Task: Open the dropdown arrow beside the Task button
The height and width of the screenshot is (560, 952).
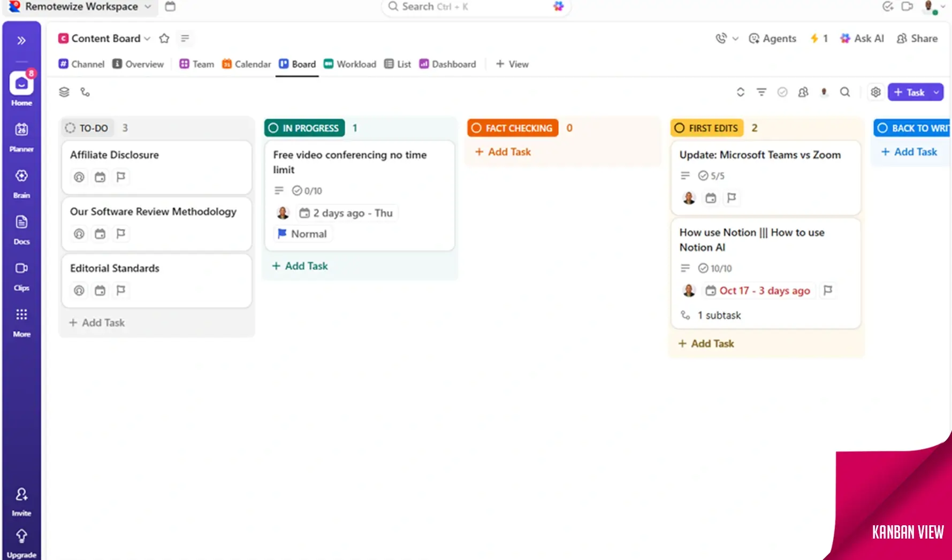Action: tap(936, 92)
